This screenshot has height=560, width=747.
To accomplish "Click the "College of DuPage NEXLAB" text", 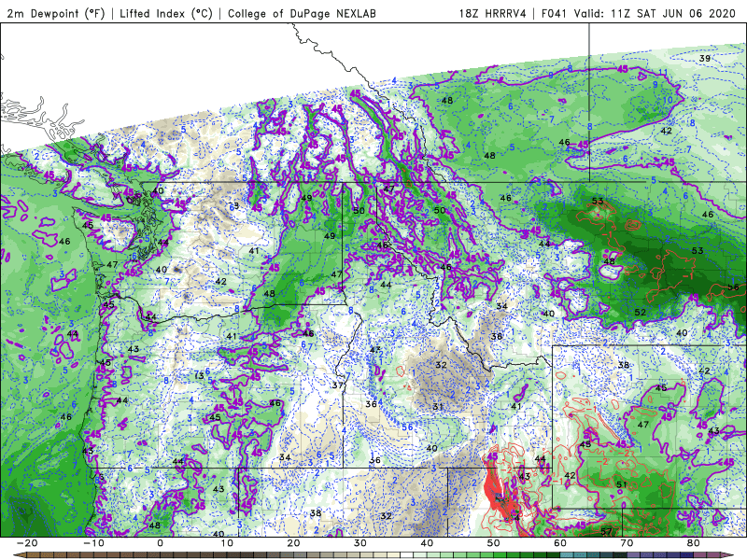I will click(302, 13).
